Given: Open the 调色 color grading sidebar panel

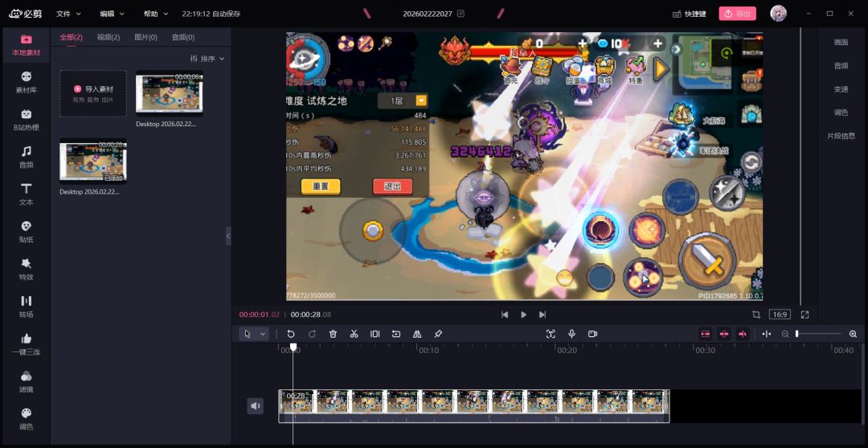Looking at the screenshot, I should tap(26, 419).
